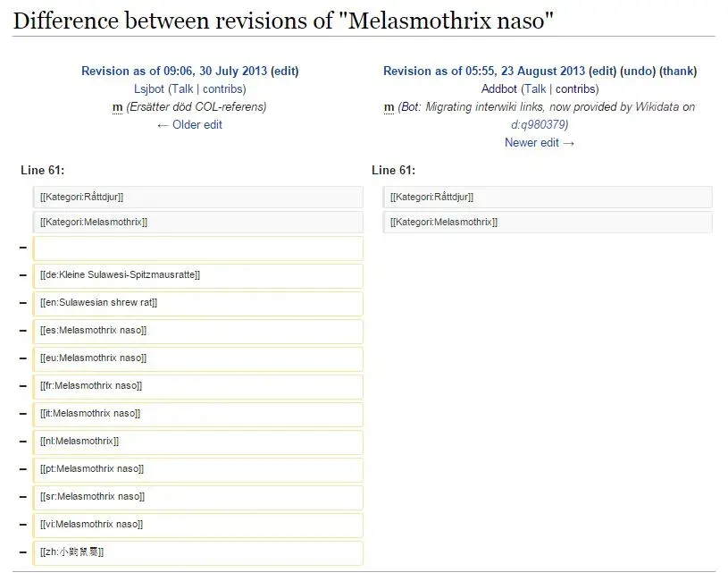This screenshot has width=728, height=581.
Task: Click the undo link
Action: coord(638,71)
